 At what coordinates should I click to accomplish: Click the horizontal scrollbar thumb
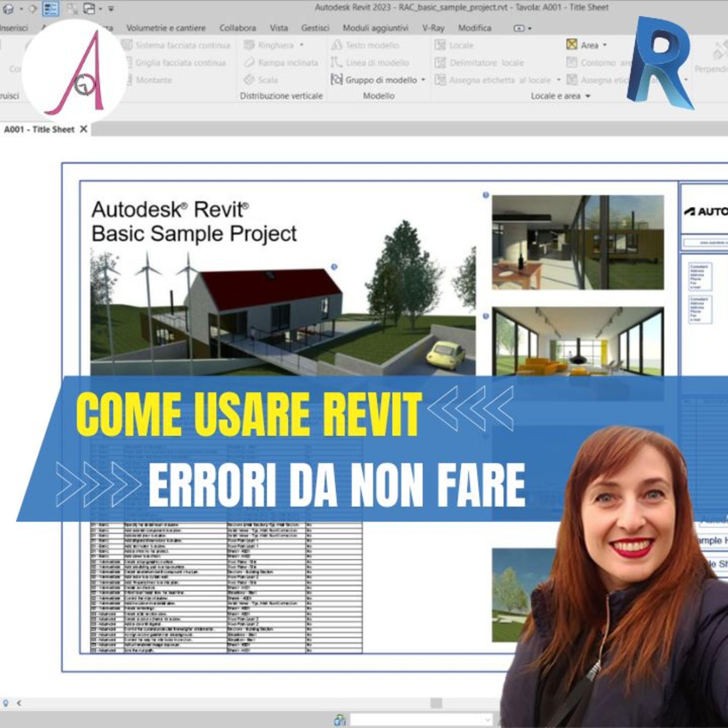(436, 703)
